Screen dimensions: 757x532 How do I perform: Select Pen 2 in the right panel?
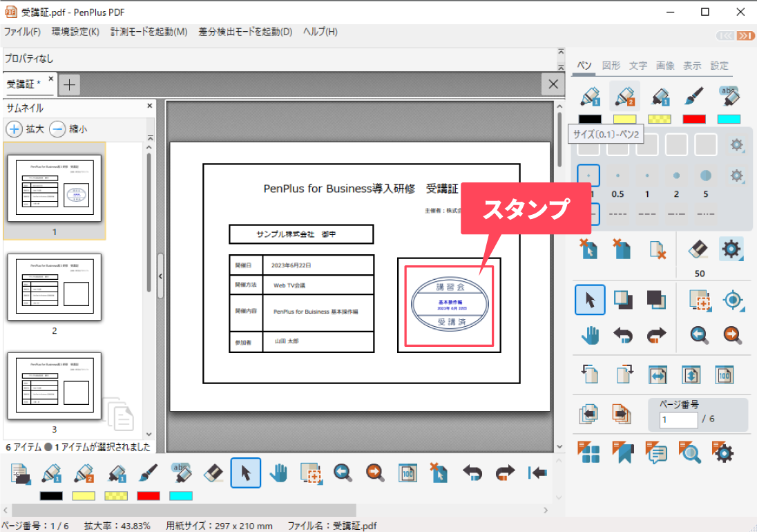[624, 97]
